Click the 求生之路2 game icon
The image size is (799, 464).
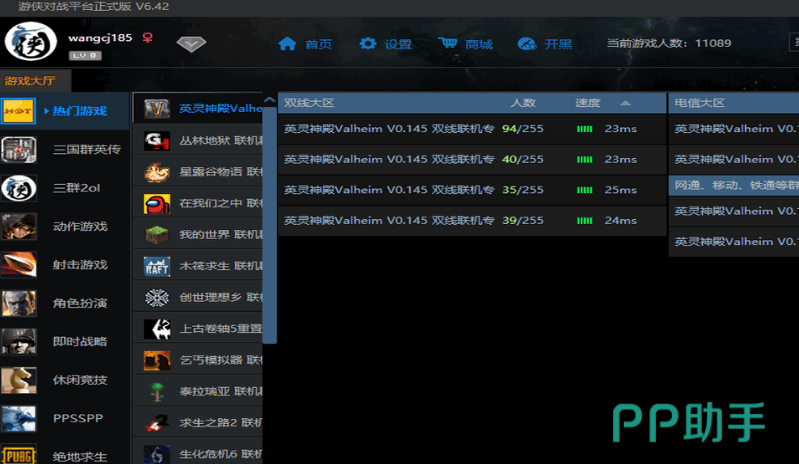[156, 423]
